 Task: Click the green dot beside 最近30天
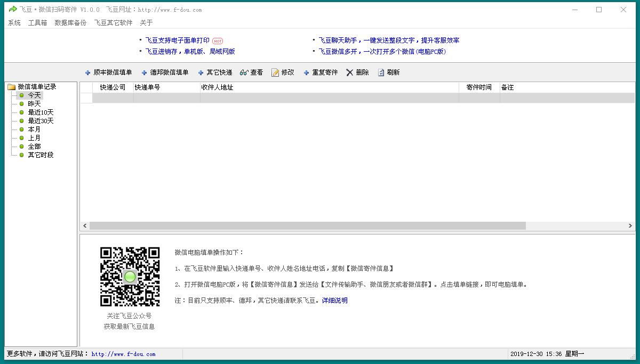tap(22, 121)
